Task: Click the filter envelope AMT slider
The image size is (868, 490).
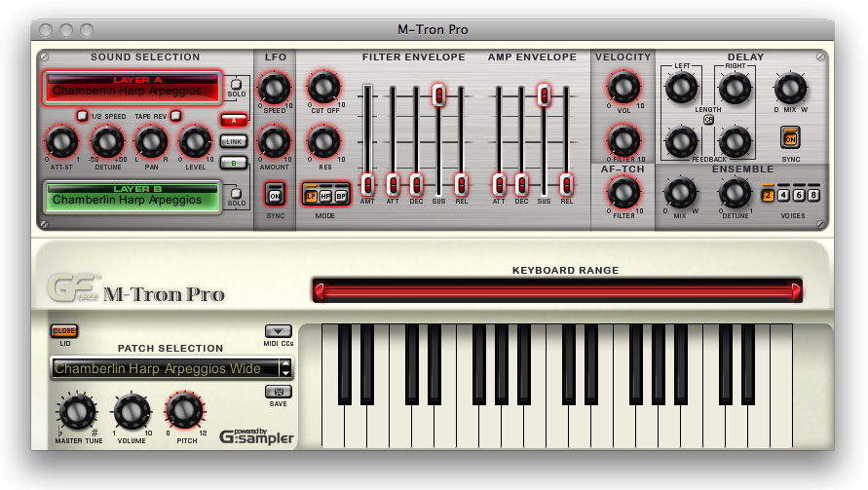Action: (367, 184)
